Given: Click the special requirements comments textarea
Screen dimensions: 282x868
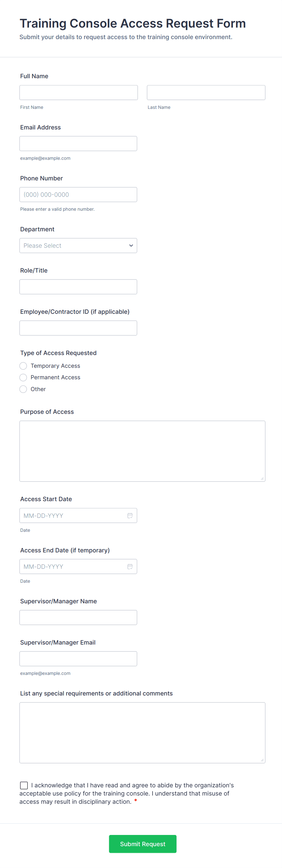Looking at the screenshot, I should pos(142,732).
